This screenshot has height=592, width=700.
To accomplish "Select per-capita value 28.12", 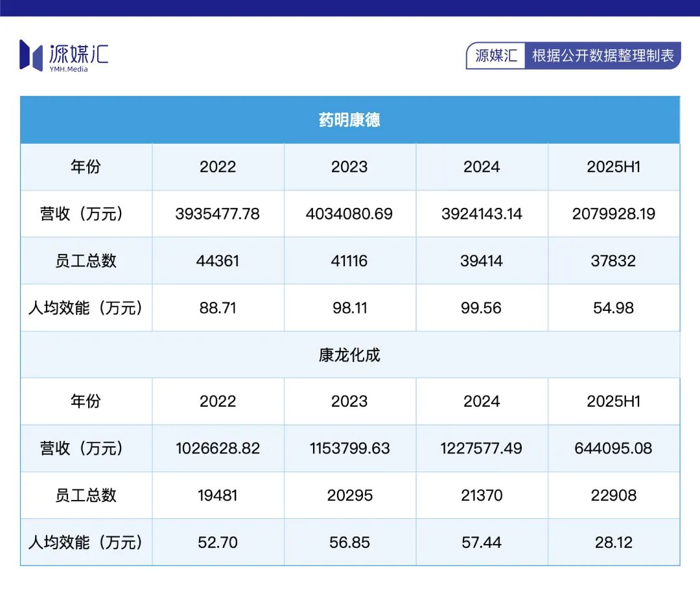I will 614,543.
